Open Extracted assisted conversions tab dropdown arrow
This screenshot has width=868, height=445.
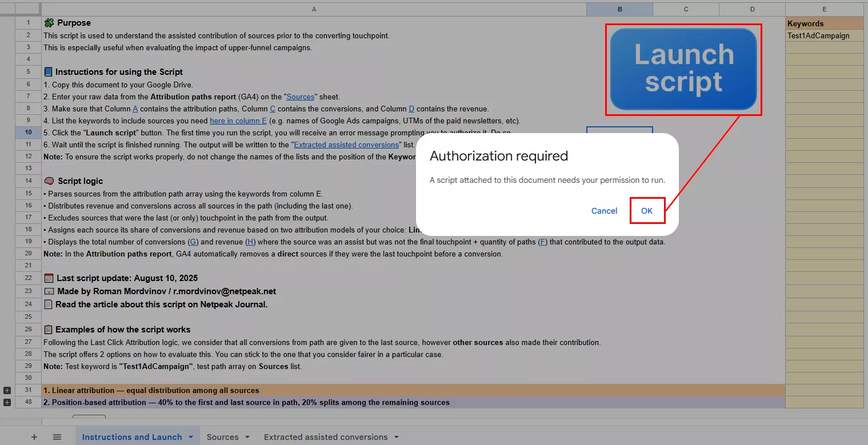[x=396, y=438]
